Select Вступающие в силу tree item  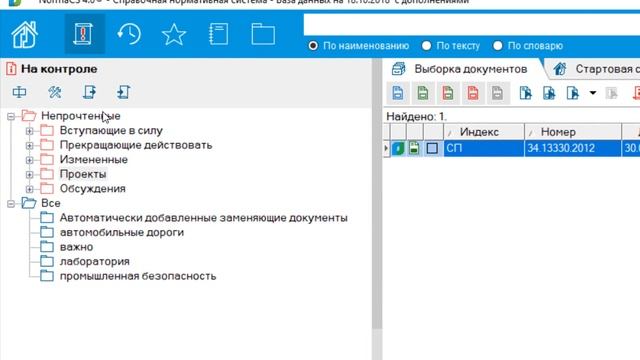pyautogui.click(x=111, y=131)
